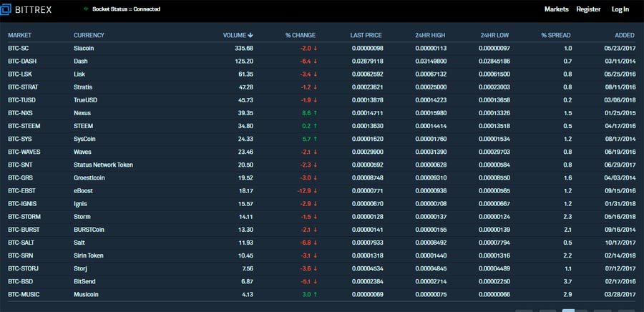The height and width of the screenshot is (312, 644).
Task: Open the BTC-STEEM market
Action: 24,126
